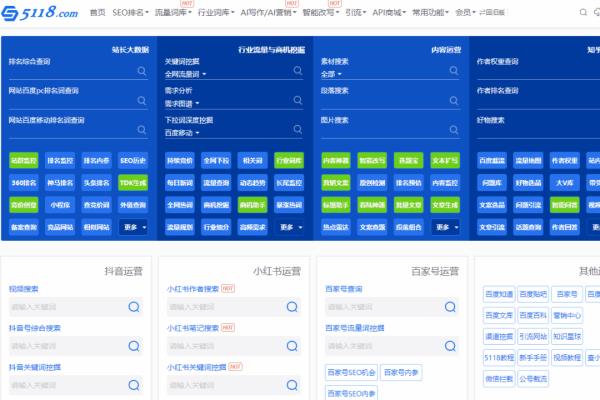Click search icon for 百家号查询

click(450, 307)
